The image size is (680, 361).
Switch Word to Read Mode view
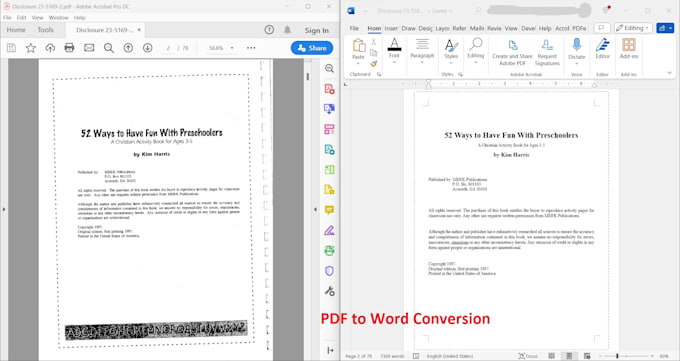tap(551, 356)
